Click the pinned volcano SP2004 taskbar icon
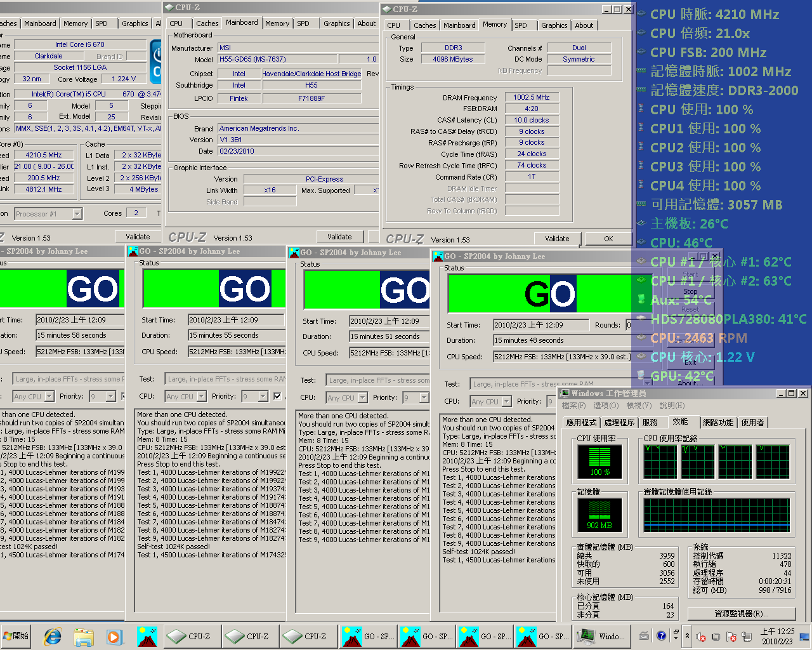Viewport: 812px width, 650px height. [x=147, y=636]
